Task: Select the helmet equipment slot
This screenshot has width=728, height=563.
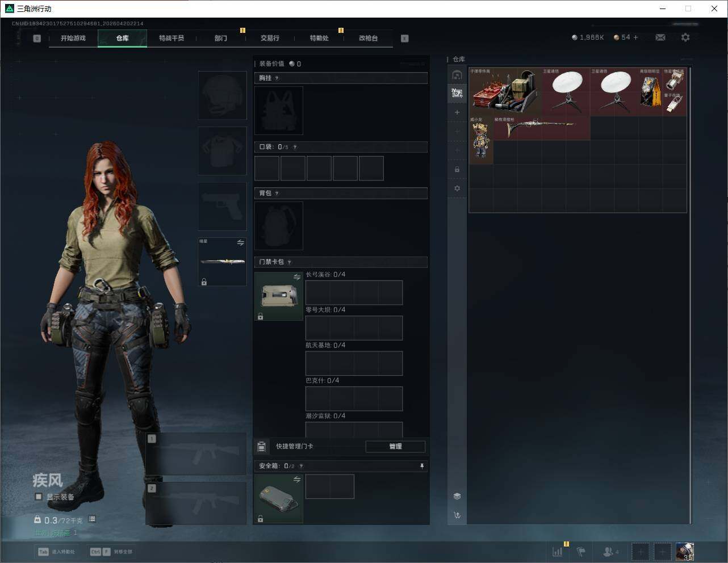Action: click(222, 95)
